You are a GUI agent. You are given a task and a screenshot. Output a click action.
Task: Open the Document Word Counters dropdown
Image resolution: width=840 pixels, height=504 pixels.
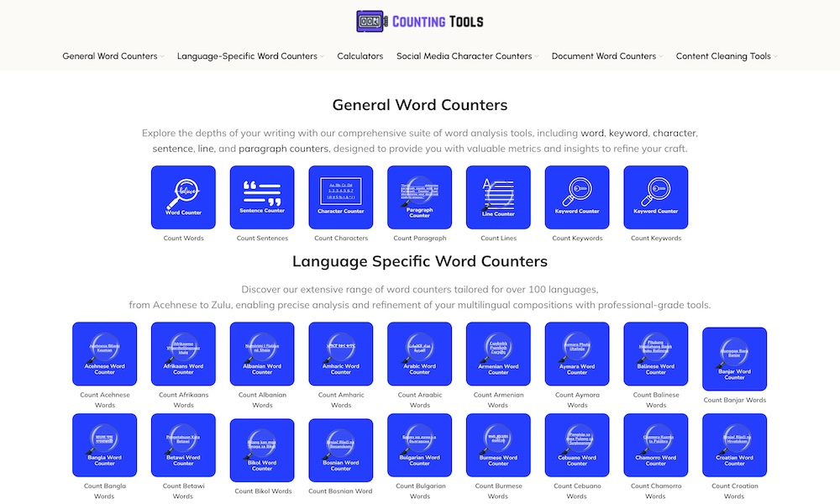[606, 56]
